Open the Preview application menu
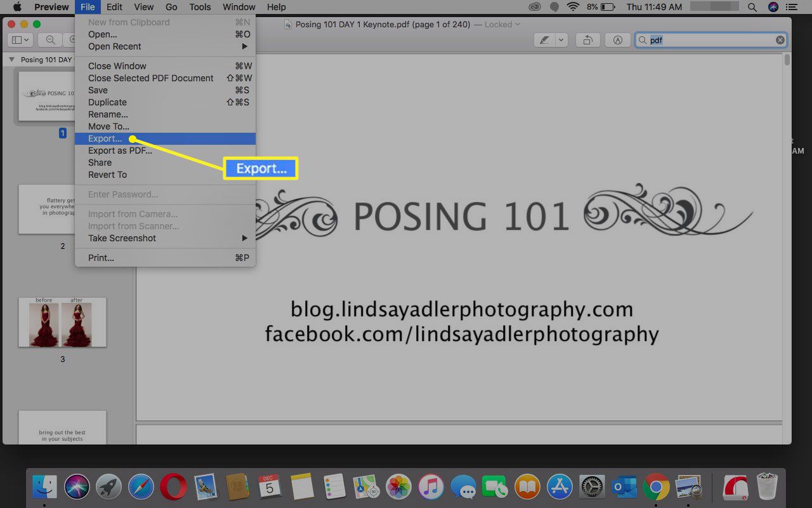 point(51,7)
